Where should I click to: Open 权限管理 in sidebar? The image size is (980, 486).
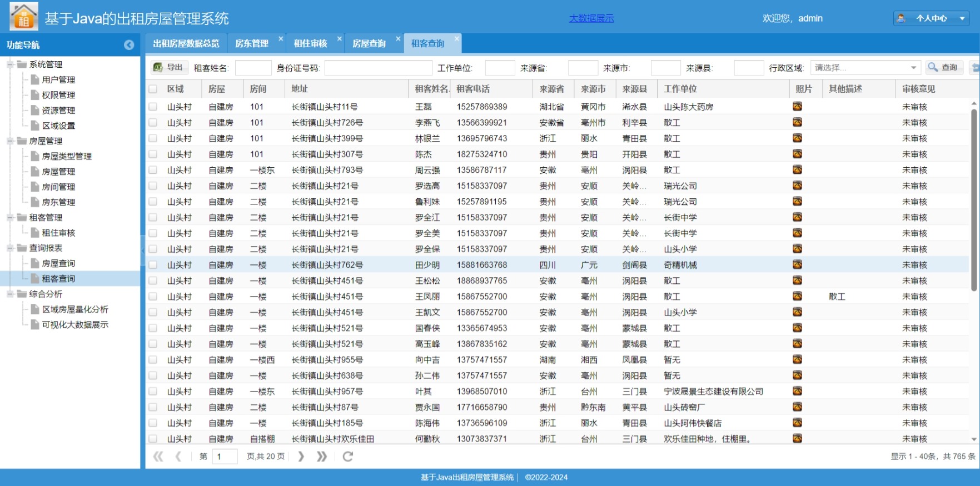click(x=58, y=95)
